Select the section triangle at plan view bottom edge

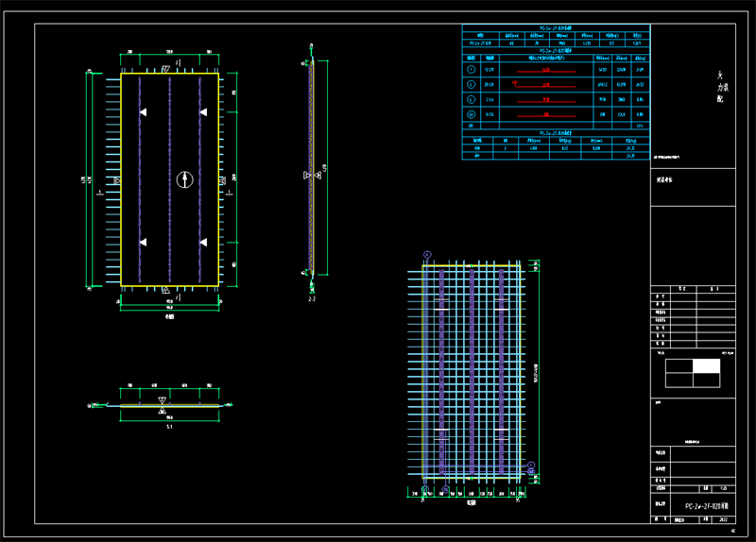point(165,290)
